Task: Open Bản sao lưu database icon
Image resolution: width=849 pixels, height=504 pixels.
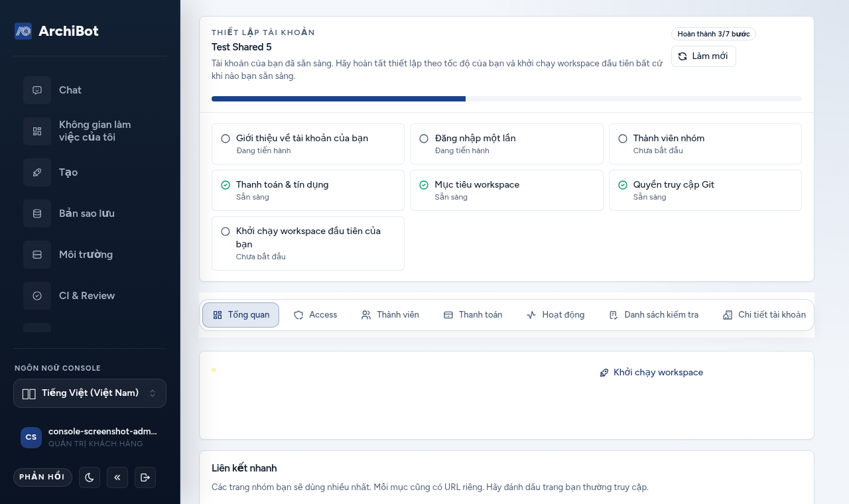Action: 37,214
